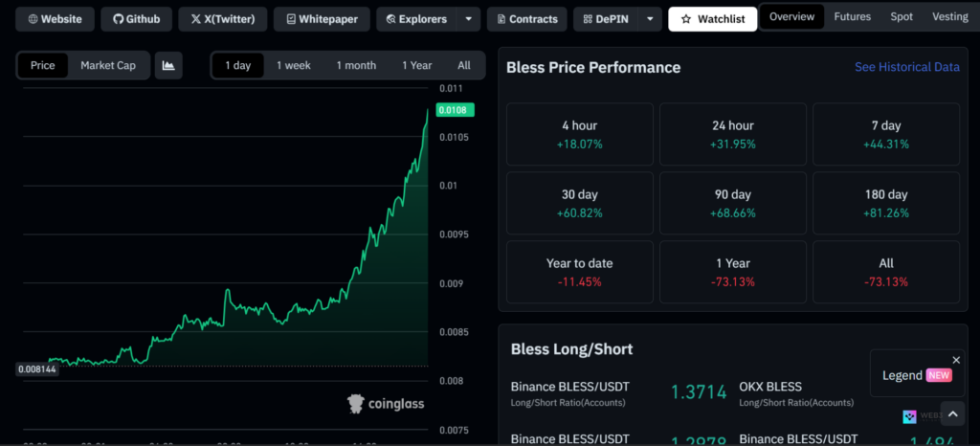Click the Explorers button
The width and height of the screenshot is (980, 446).
coord(416,19)
